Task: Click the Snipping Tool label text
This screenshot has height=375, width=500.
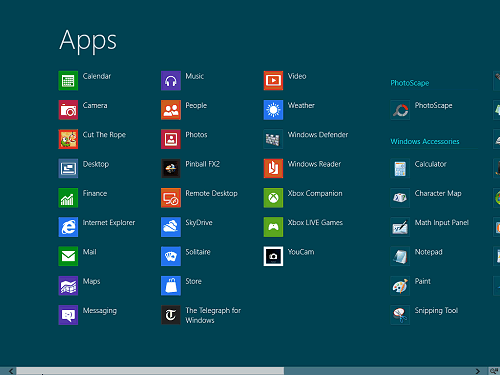Action: [x=436, y=311]
